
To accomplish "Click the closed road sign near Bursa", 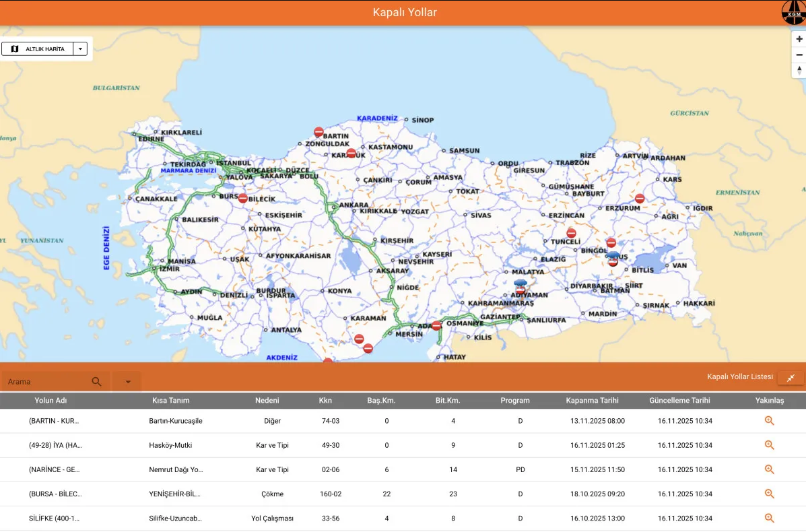I will coord(242,199).
